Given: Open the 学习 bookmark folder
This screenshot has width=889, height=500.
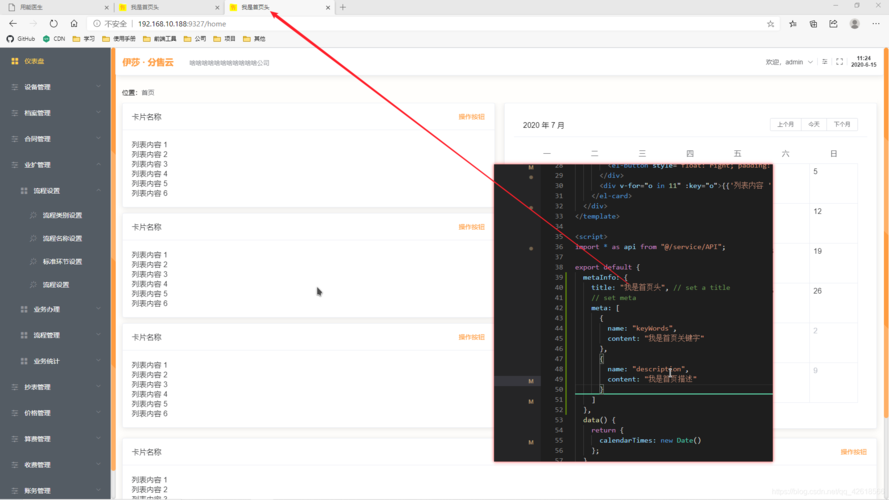Looking at the screenshot, I should point(84,39).
